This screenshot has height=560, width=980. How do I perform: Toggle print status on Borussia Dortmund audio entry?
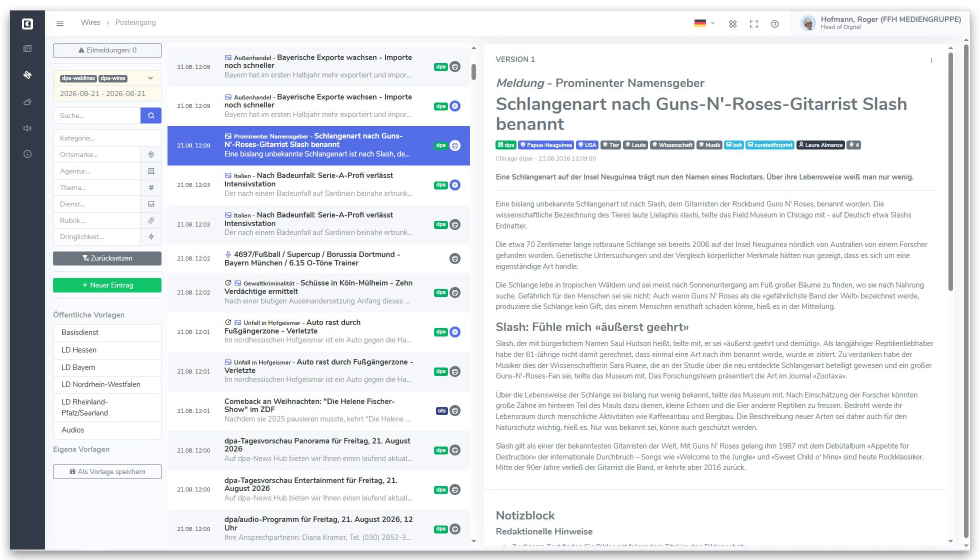click(x=455, y=258)
